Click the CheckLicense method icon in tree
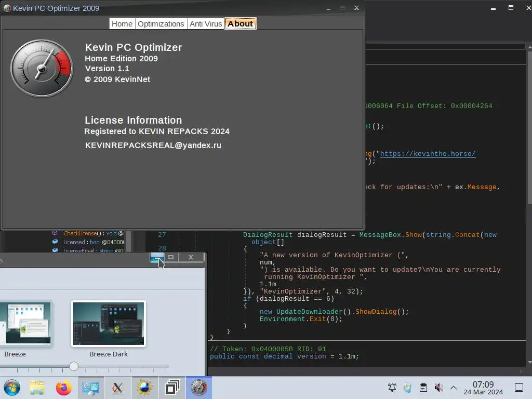 (x=55, y=233)
